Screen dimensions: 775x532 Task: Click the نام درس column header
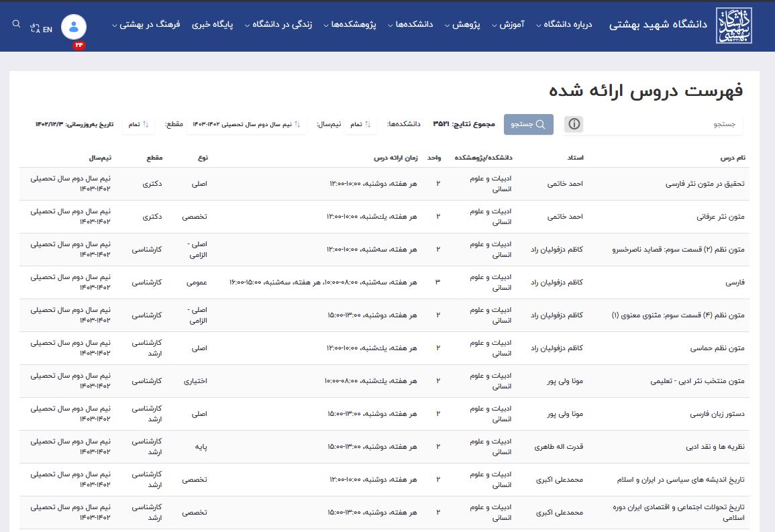tap(732, 158)
